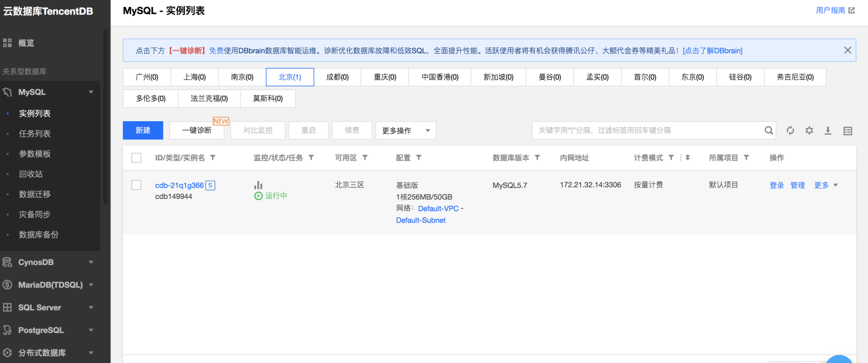Expand the MariaDB(TDSQL) section arrow
The height and width of the screenshot is (363, 868).
tap(91, 285)
